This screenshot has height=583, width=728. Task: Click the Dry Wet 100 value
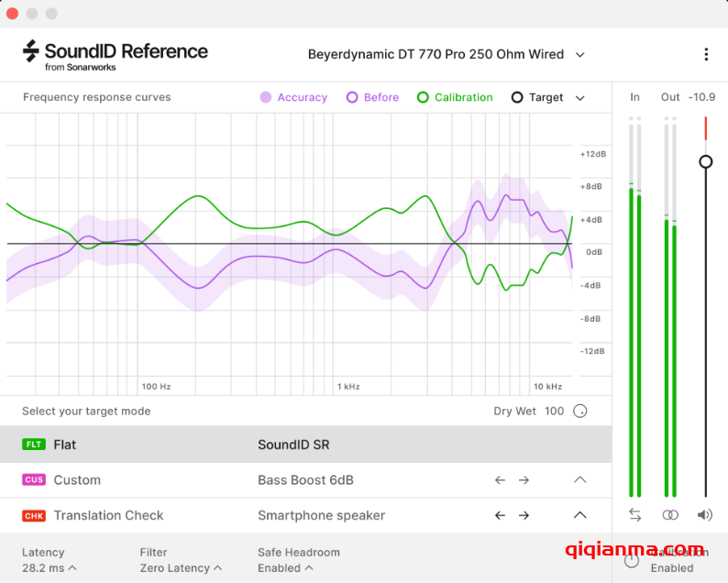554,412
